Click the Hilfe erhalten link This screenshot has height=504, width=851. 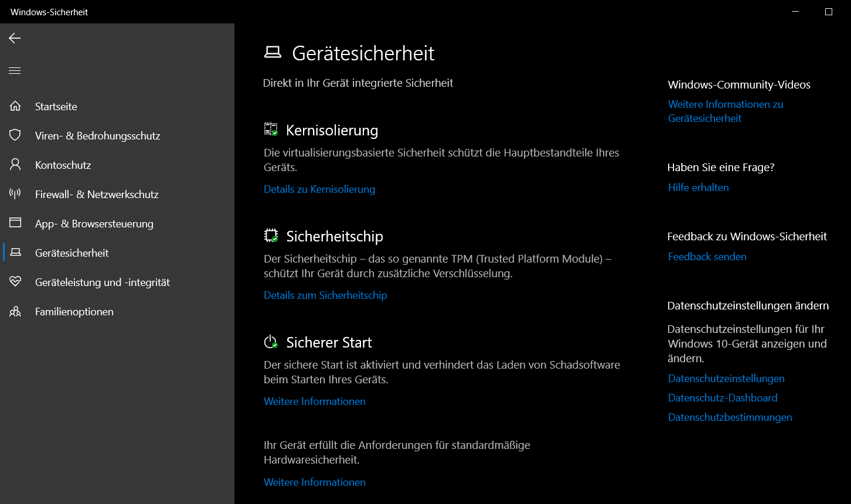tap(699, 188)
